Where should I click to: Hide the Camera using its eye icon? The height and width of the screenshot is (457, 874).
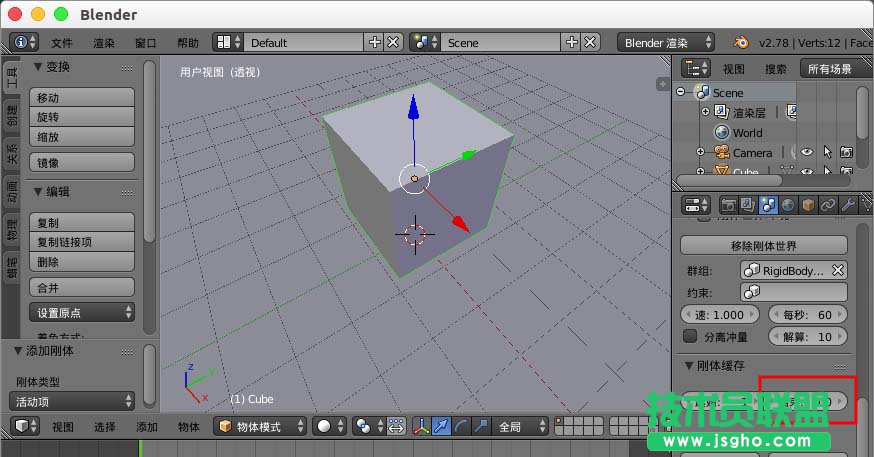click(806, 152)
